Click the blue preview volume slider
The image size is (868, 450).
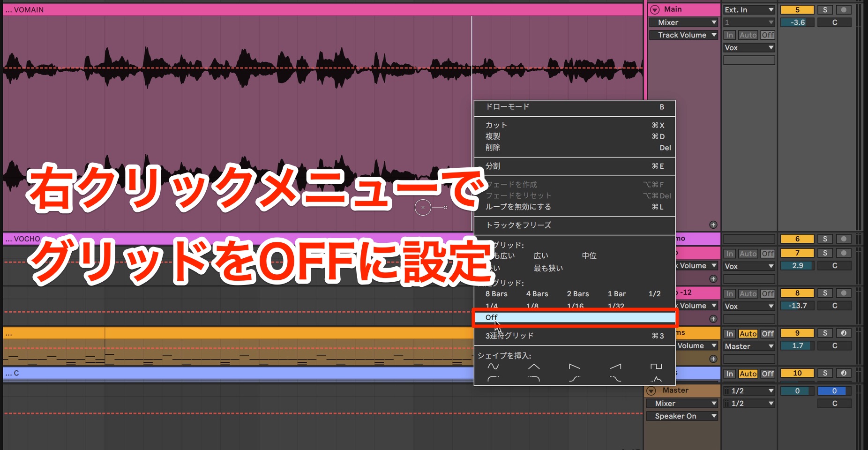[834, 391]
